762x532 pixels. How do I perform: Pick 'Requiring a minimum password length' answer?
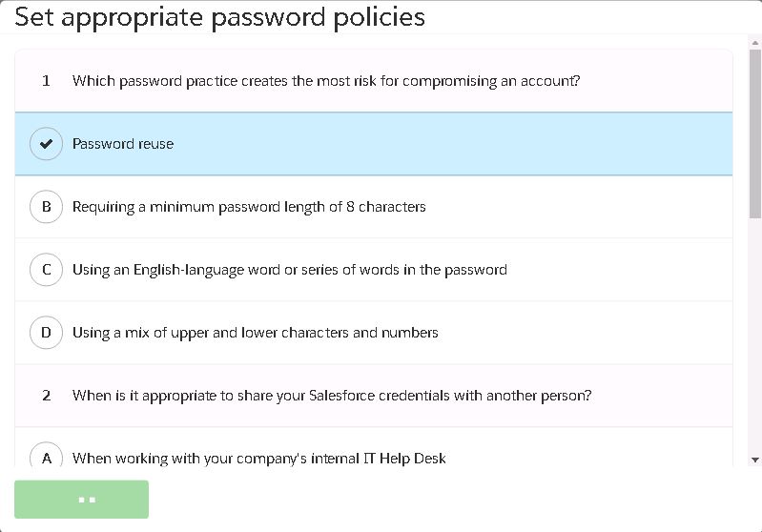click(x=249, y=207)
